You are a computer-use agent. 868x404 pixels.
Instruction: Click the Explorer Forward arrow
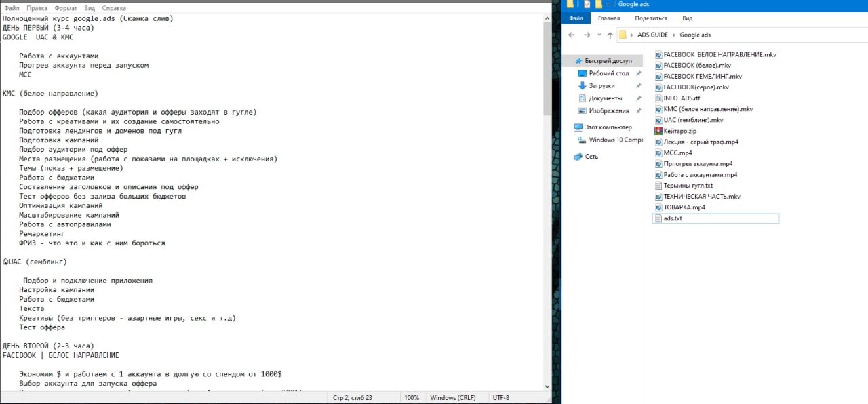point(587,35)
